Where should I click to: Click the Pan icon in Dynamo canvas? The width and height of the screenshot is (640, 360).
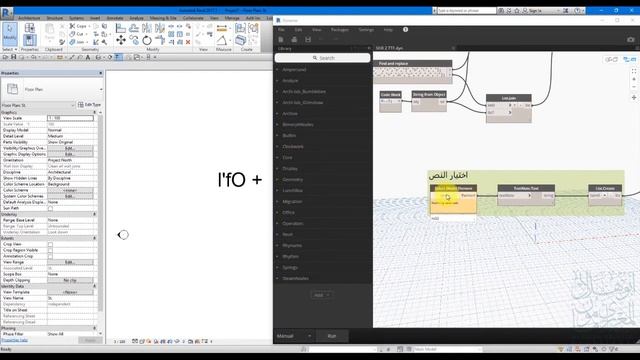(x=634, y=98)
